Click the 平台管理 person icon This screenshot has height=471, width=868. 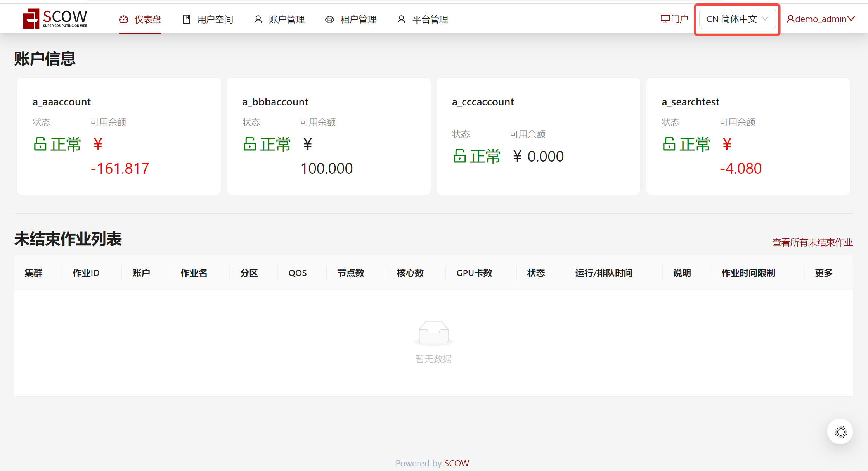pyautogui.click(x=401, y=19)
